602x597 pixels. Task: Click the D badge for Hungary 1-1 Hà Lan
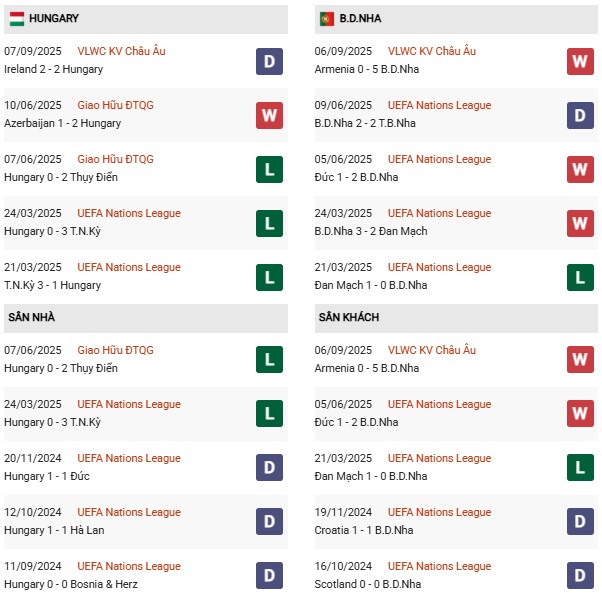click(269, 522)
